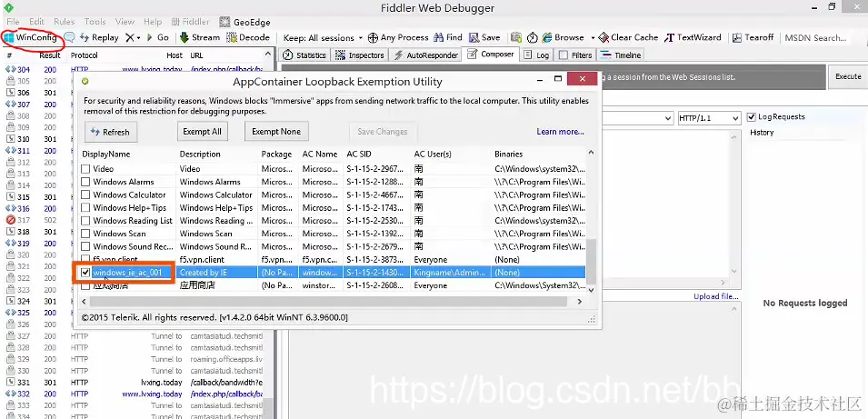Select session 304 in the sessions list
Screen dimensions: 868x419
(135, 70)
